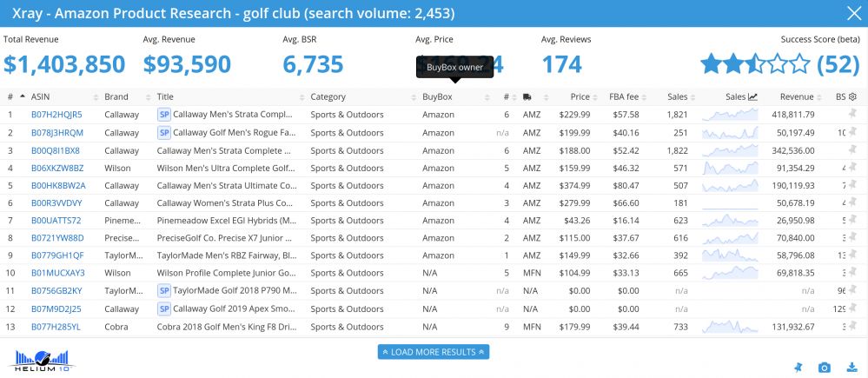This screenshot has width=868, height=378.
Task: Open ASIN link B07H2HQJR5
Action: point(56,115)
